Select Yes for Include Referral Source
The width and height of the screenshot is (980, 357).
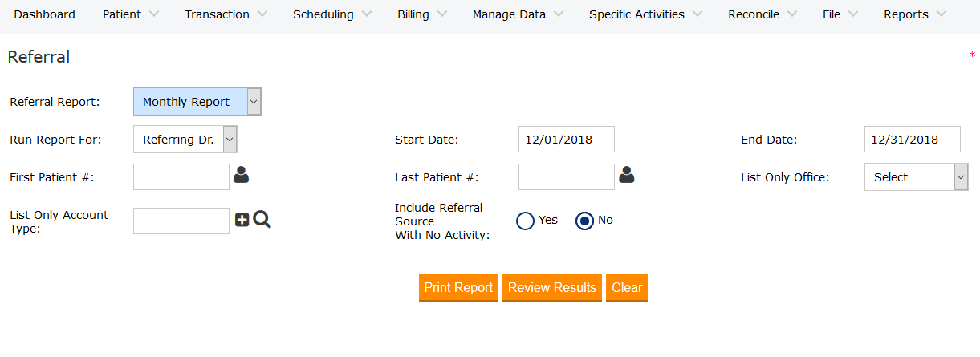pos(526,221)
